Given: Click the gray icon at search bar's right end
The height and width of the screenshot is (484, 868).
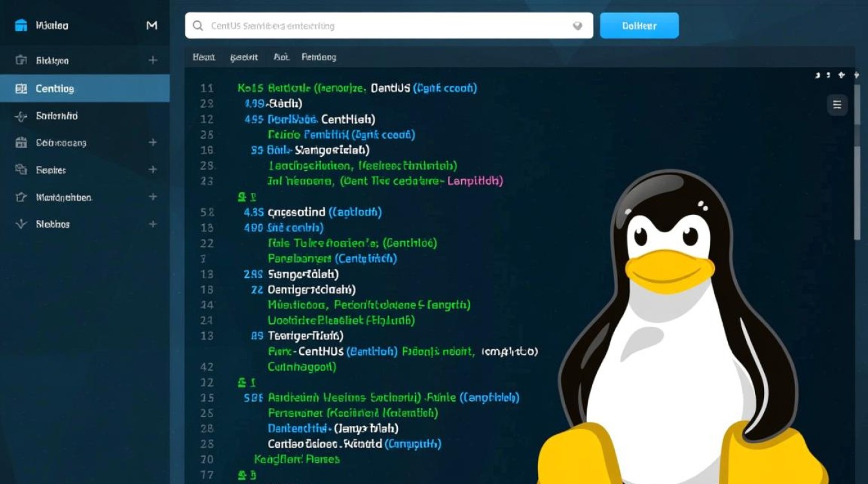Looking at the screenshot, I should 577,26.
